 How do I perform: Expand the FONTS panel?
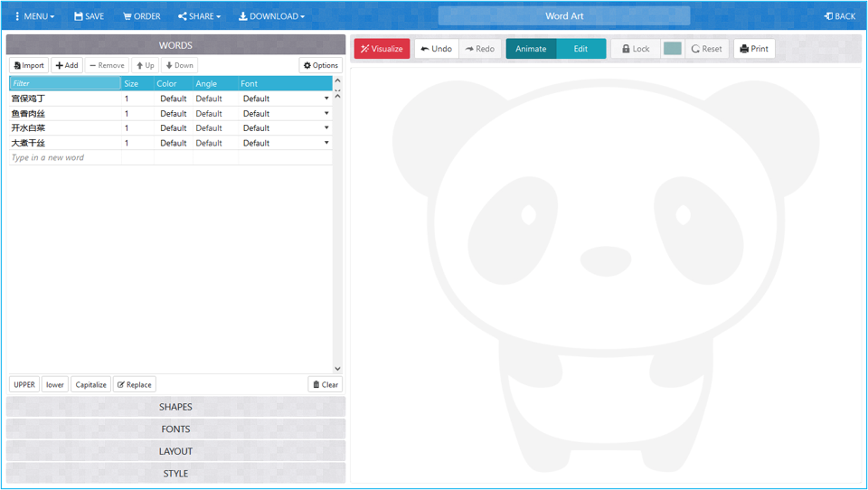click(175, 429)
